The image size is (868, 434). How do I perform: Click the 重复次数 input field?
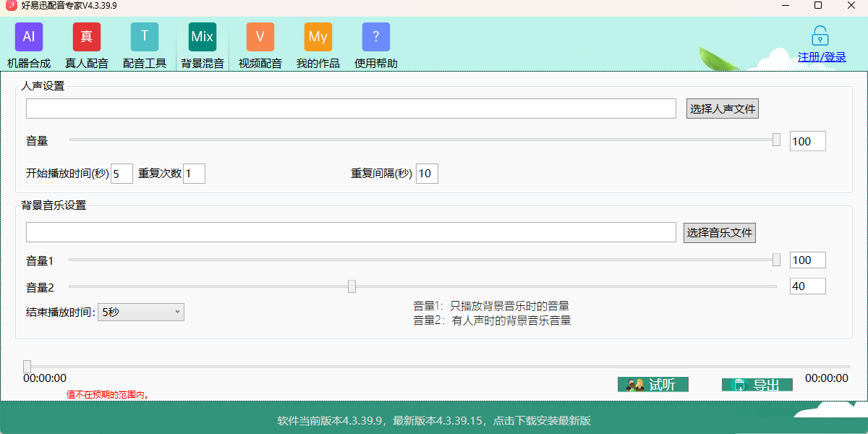coord(194,173)
